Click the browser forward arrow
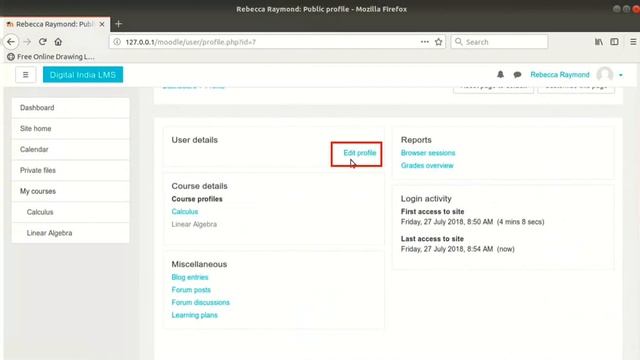This screenshot has height=360, width=640. (27, 42)
